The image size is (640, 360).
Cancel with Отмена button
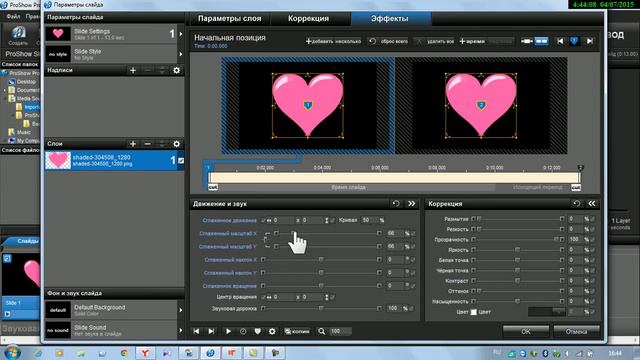(576, 331)
